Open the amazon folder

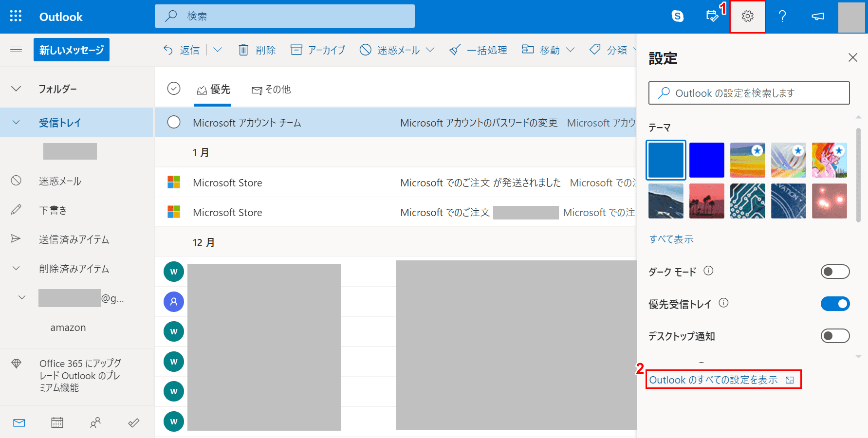[x=68, y=328]
